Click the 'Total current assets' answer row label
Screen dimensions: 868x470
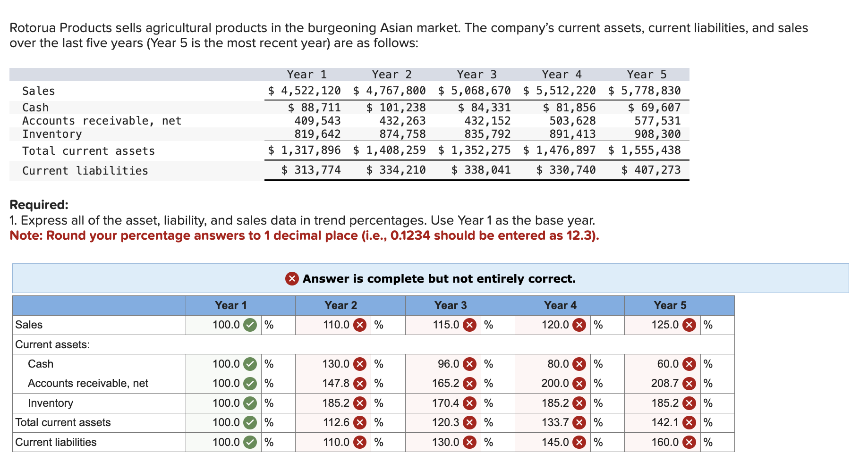tap(63, 423)
